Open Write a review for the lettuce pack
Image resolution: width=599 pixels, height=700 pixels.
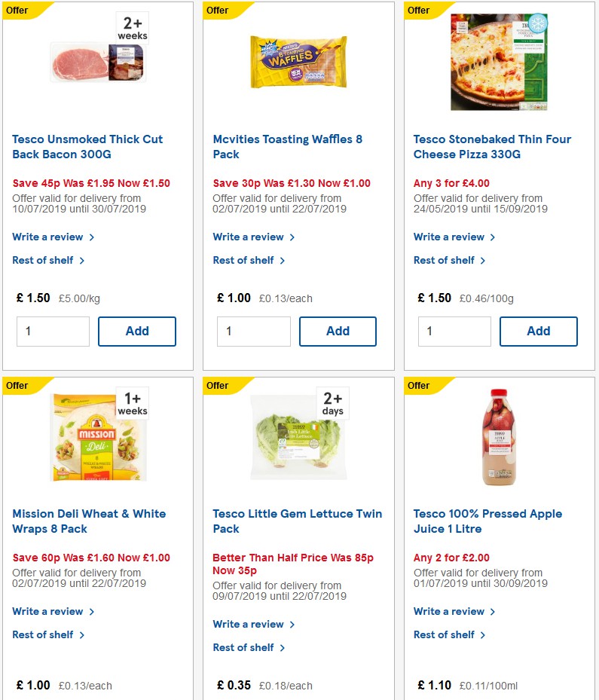click(x=249, y=624)
